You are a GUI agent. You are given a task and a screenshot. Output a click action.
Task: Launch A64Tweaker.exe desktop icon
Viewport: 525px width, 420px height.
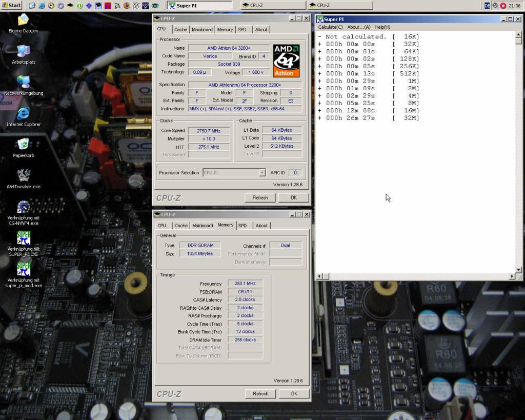tap(23, 175)
